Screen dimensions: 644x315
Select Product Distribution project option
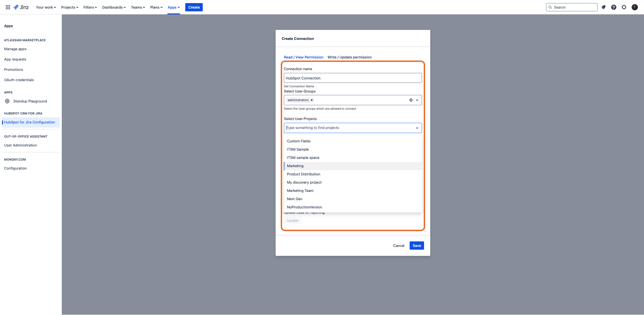click(353, 174)
